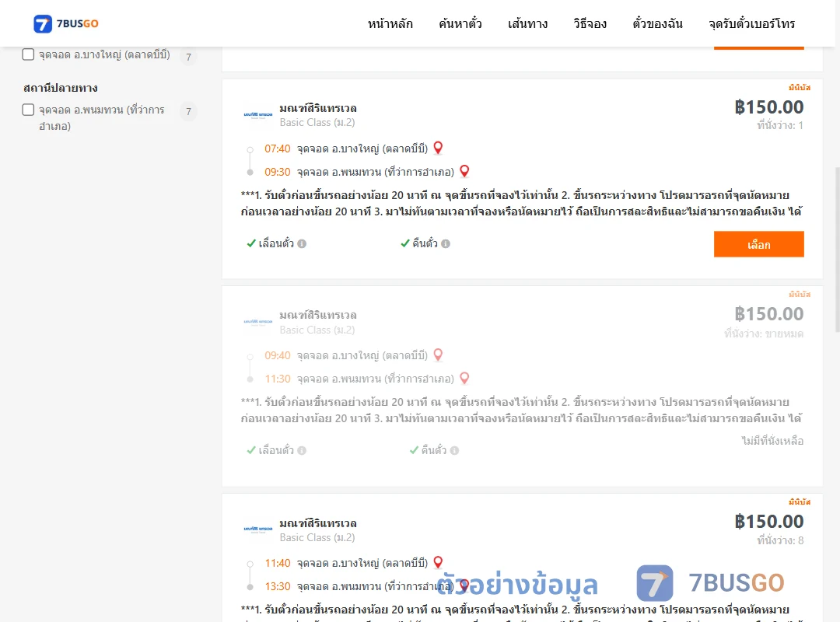Open map pin for 07:40 departure stop
840x622 pixels.
[438, 148]
